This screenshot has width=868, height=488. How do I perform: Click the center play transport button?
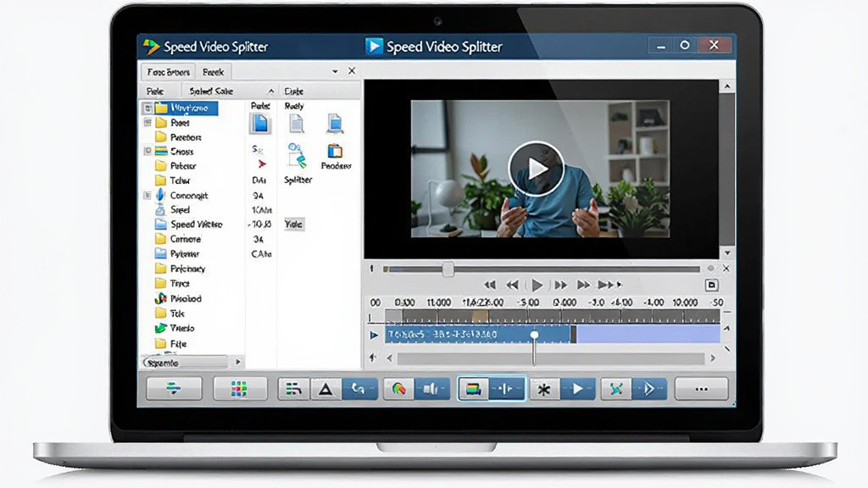pyautogui.click(x=537, y=285)
